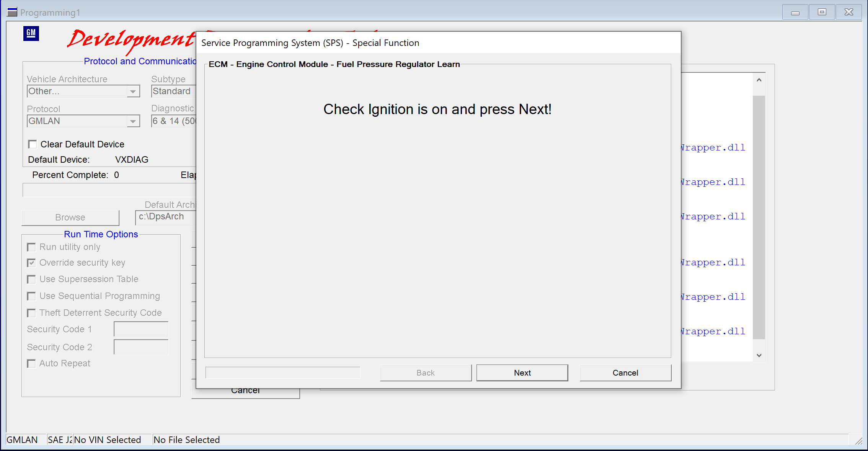Viewport: 868px width, 451px height.
Task: Click 'Default Device:' label
Action: coord(59,160)
